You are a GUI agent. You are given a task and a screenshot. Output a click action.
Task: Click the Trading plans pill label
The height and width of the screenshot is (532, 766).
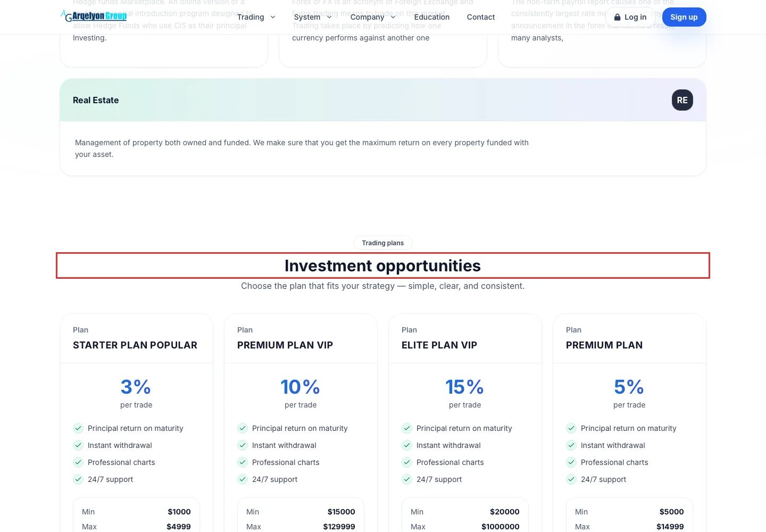[383, 243]
